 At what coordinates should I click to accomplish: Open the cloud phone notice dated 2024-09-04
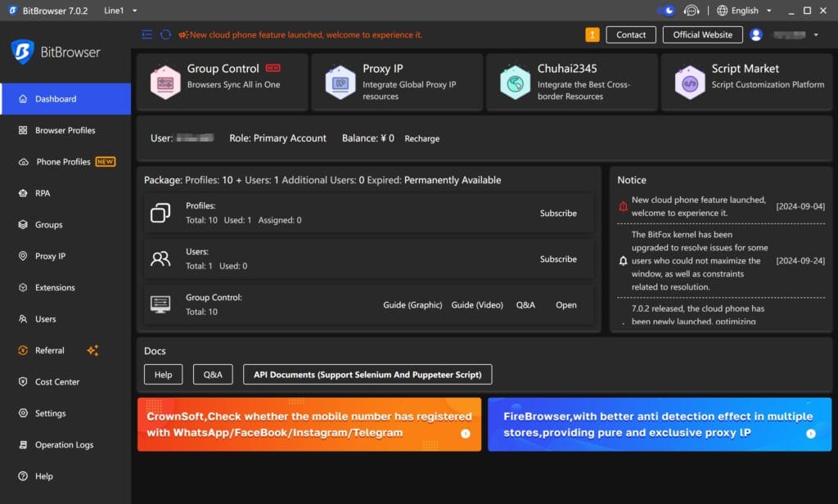(x=721, y=206)
